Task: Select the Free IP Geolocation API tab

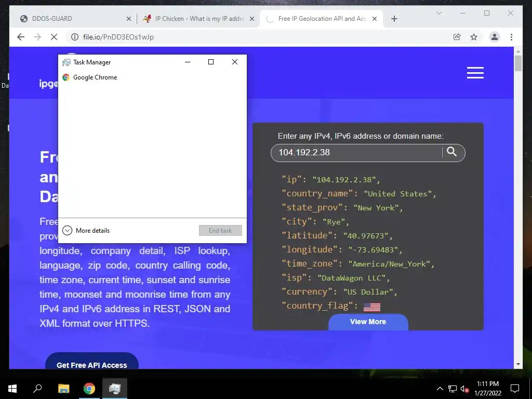Action: click(321, 19)
